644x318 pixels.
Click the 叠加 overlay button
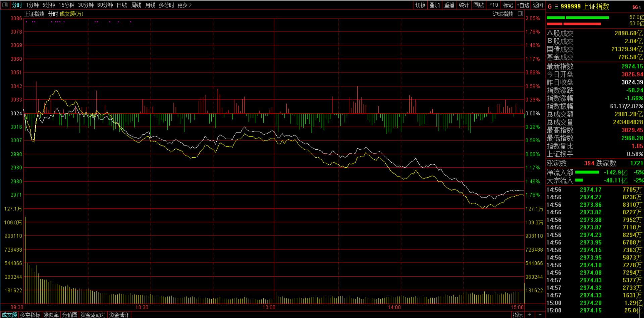[x=435, y=5]
